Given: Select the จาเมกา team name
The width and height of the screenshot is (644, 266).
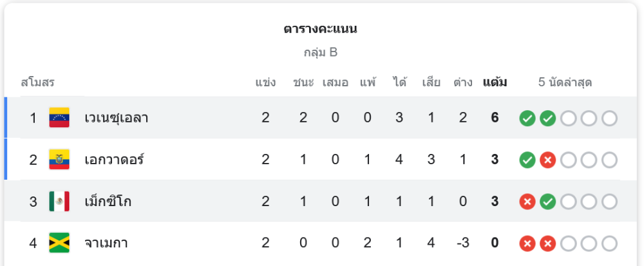Looking at the screenshot, I should (x=106, y=243).
